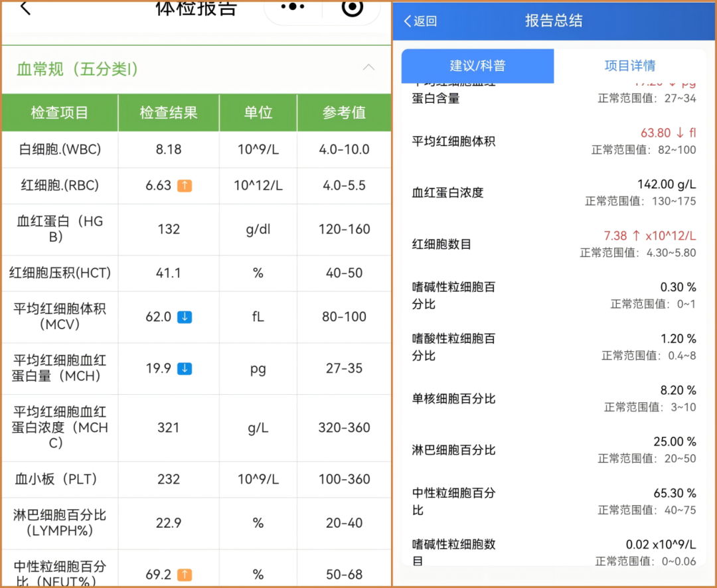The image size is (717, 588).
Task: Select the 检查项目 column header
Action: click(x=60, y=113)
